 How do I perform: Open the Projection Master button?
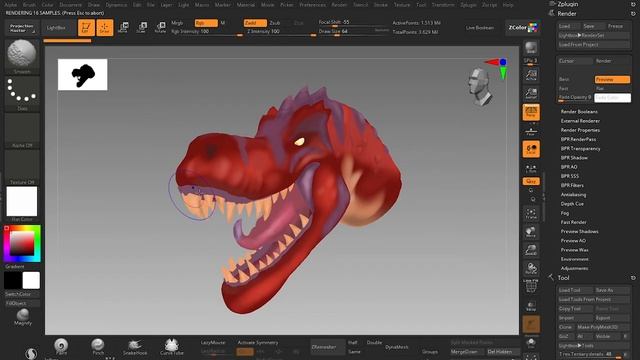[x=22, y=28]
